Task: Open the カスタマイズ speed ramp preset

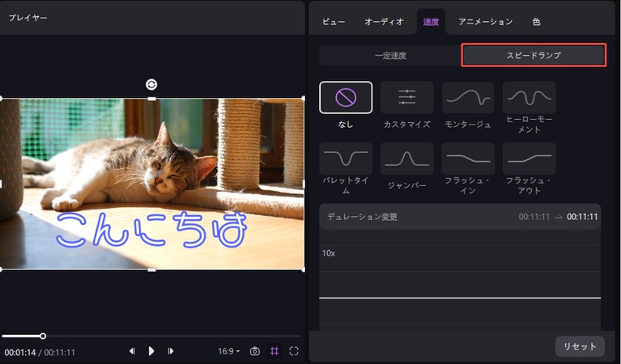Action: pyautogui.click(x=406, y=97)
